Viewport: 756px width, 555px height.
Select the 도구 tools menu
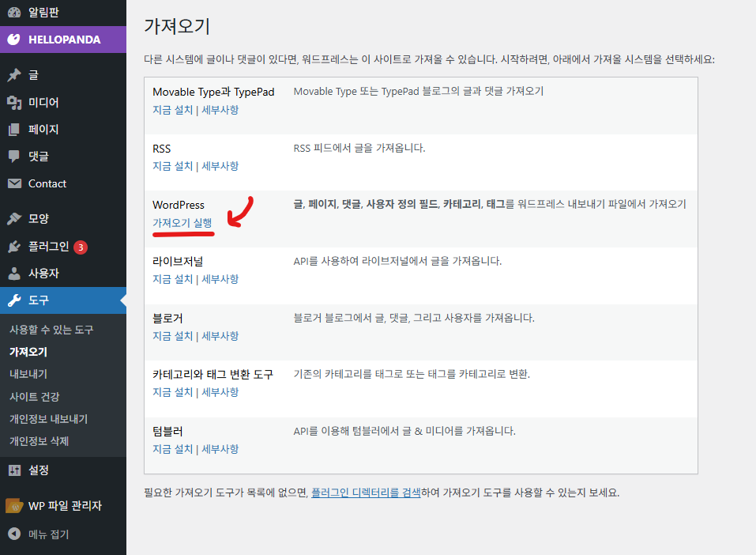point(63,300)
